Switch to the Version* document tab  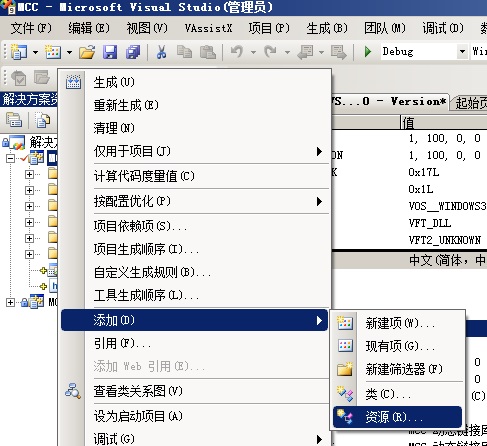390,101
